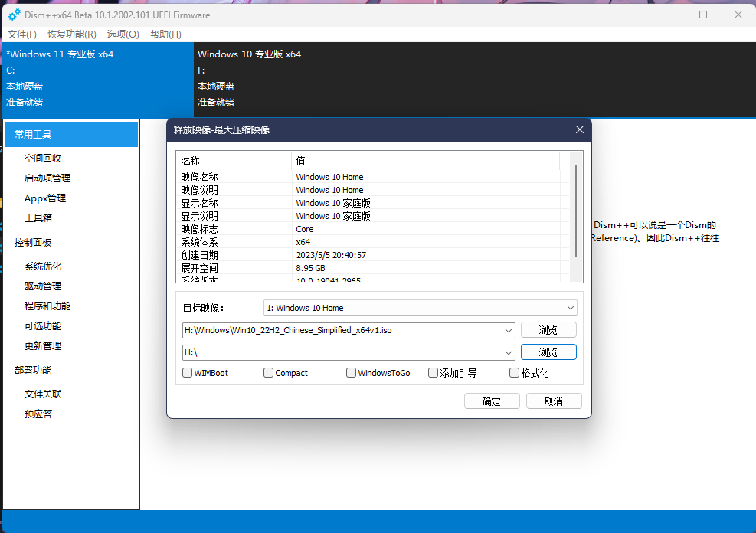Click 浏览 next to the ISO path
Viewport: 756px width, 533px height.
(x=548, y=330)
